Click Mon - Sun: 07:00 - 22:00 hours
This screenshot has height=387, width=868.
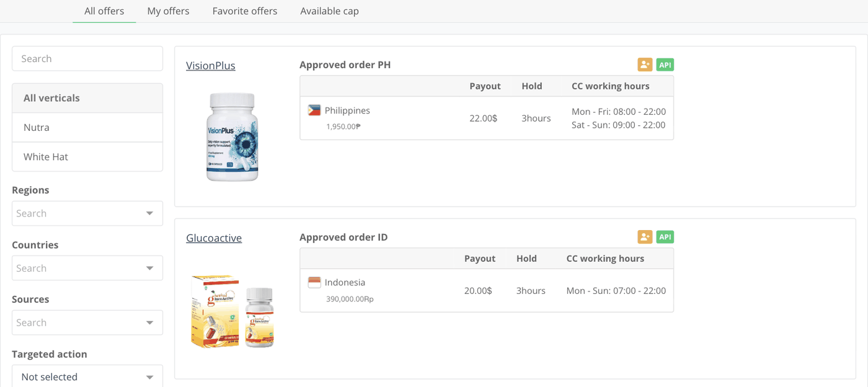click(616, 290)
